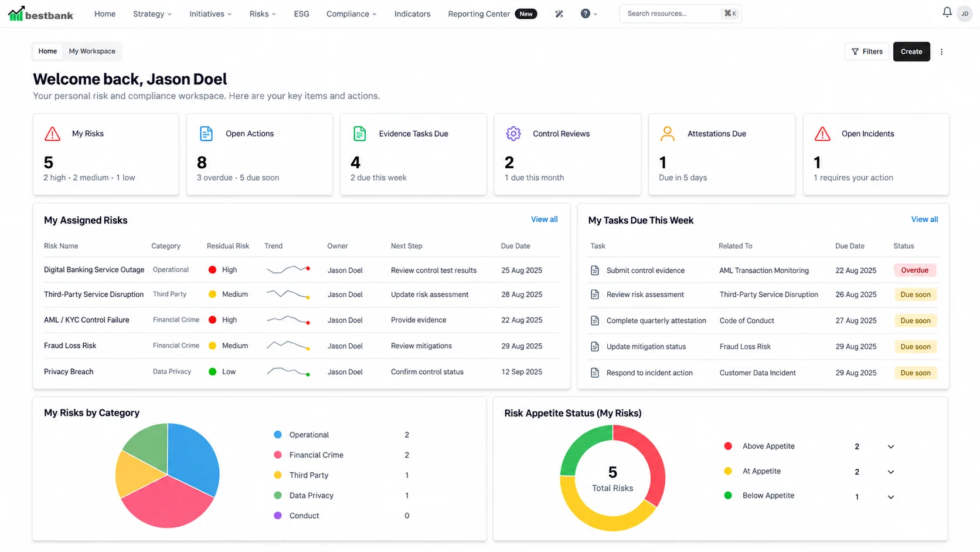Click the Create button
The height and width of the screenshot is (552, 980).
(911, 52)
